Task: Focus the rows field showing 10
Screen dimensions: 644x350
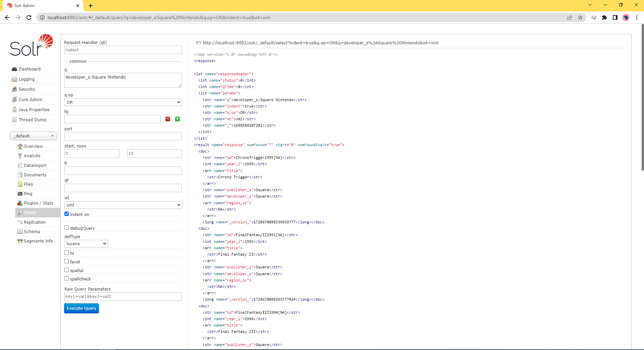Action: point(155,154)
